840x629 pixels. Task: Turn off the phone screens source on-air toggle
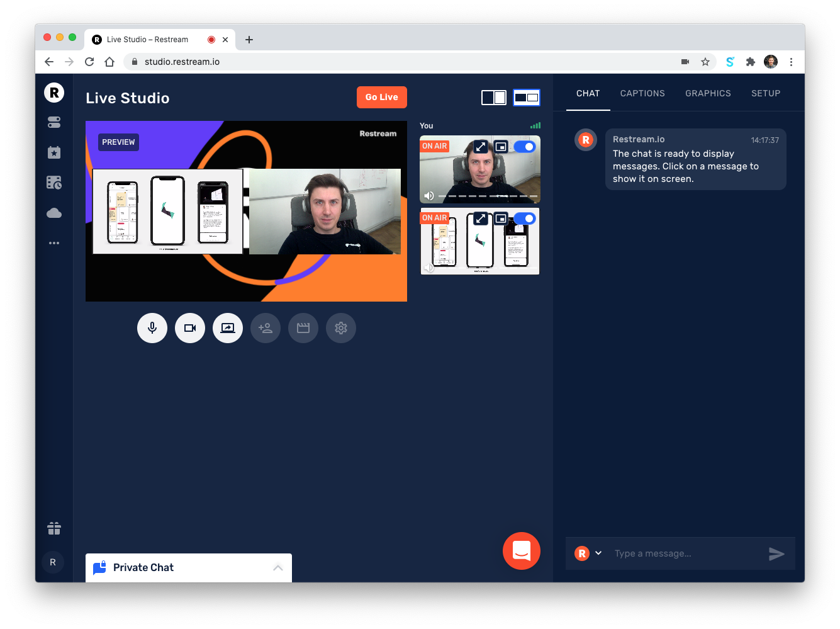pos(524,218)
